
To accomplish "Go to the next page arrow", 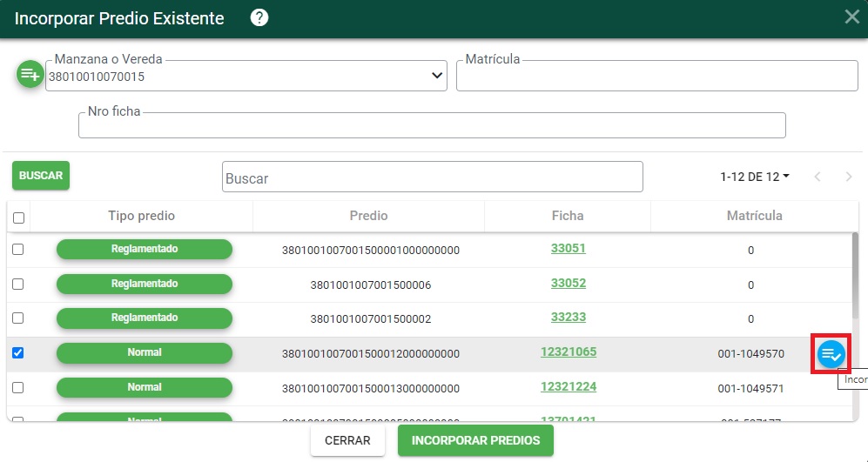I will coord(849,177).
